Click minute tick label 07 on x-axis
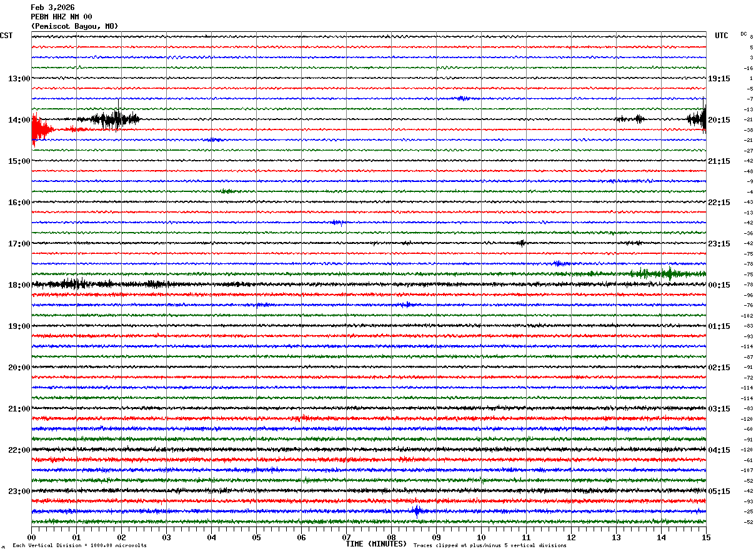Screen dimensions: 756x554 tap(346, 537)
